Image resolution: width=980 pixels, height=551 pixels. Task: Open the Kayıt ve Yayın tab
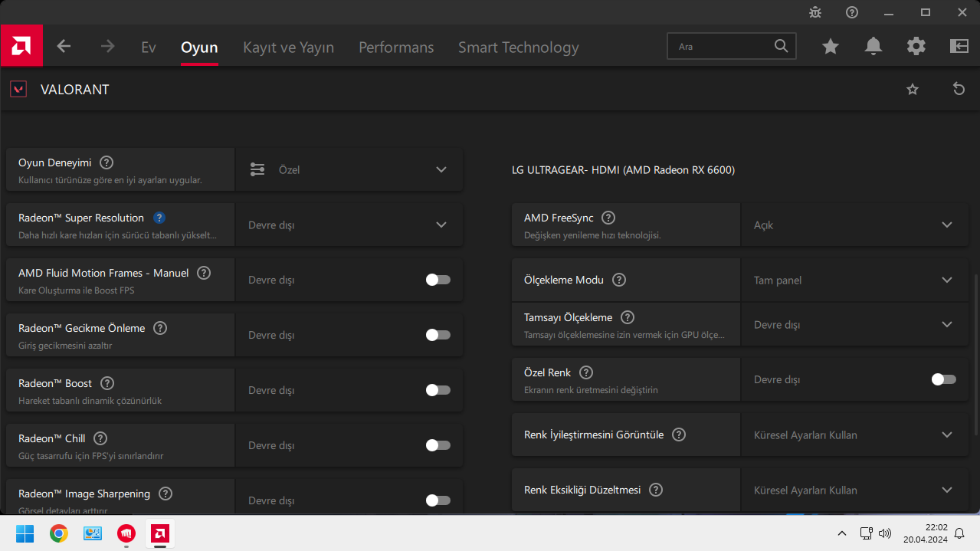point(288,48)
